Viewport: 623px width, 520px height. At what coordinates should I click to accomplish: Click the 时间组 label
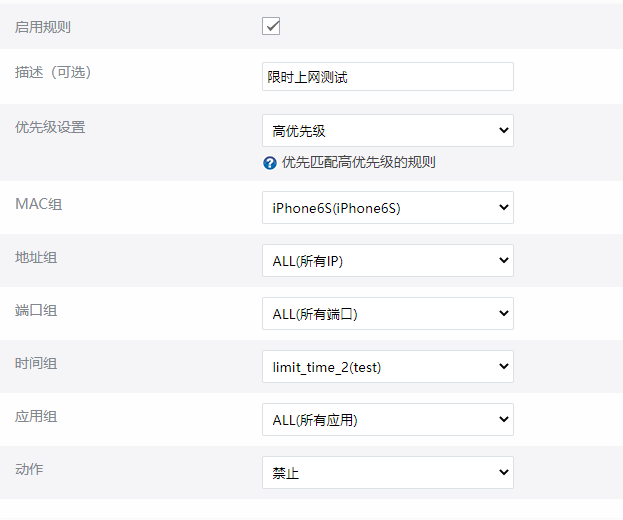[36, 363]
